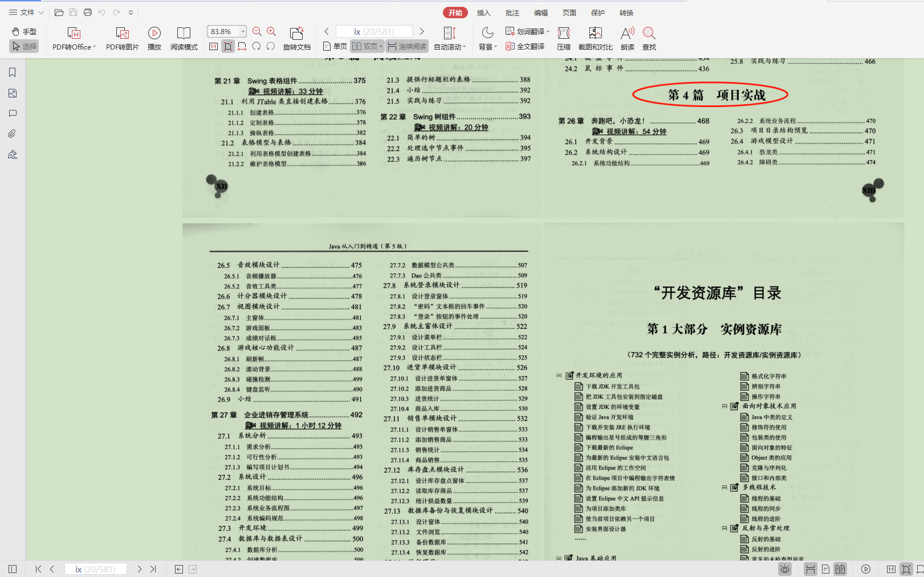Click the two-page view icon in status bar
This screenshot has height=577, width=924.
pos(840,569)
